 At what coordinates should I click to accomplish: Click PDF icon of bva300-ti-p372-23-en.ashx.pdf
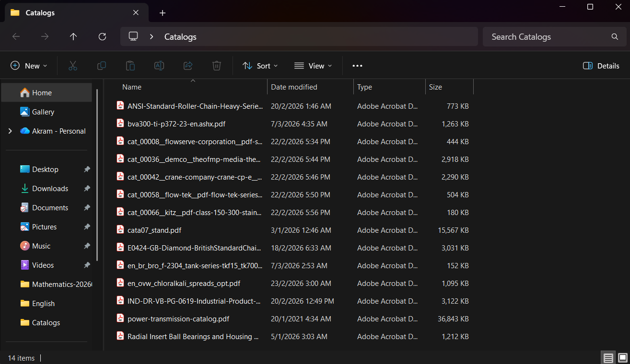click(x=120, y=123)
